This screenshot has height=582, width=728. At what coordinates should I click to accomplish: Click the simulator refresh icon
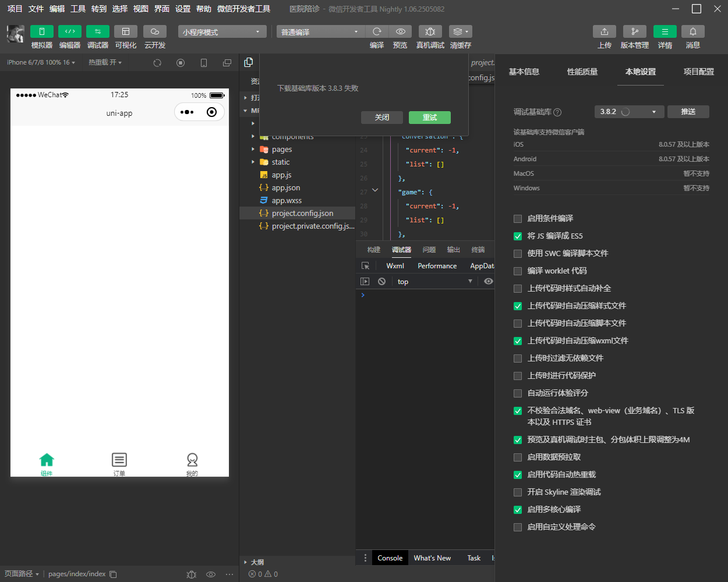click(157, 63)
